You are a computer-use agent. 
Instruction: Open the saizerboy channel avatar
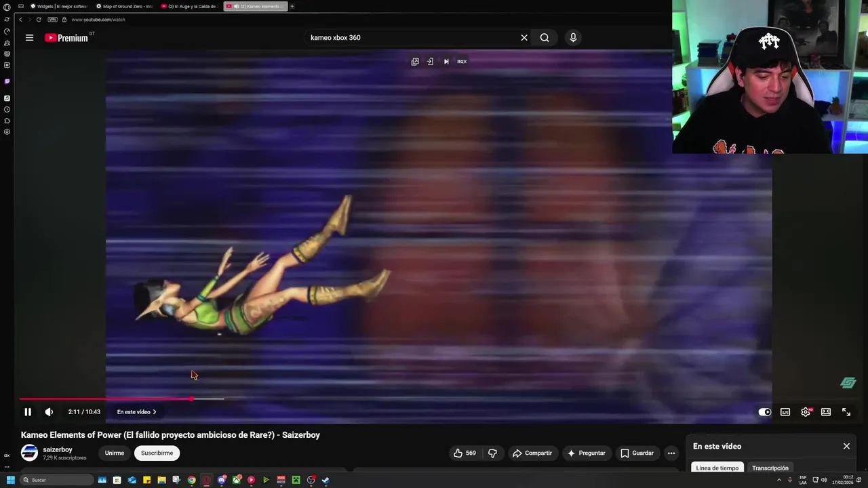tap(29, 453)
